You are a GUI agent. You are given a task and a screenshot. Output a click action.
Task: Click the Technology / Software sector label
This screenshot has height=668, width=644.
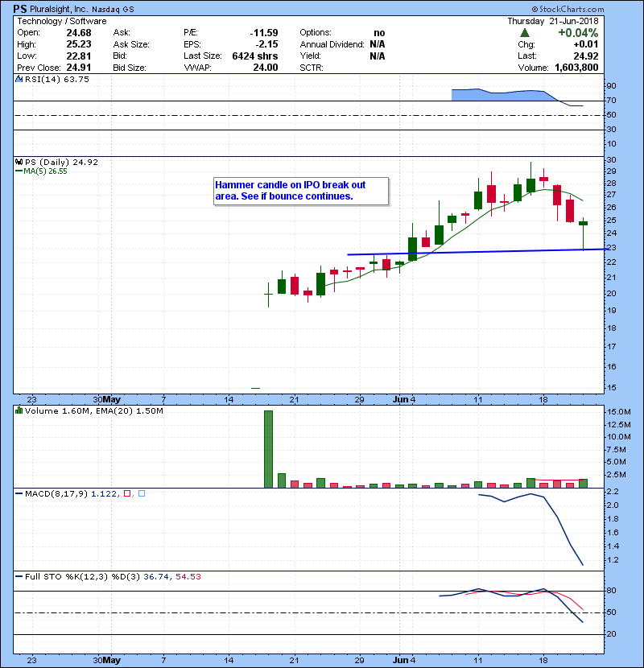coord(61,20)
